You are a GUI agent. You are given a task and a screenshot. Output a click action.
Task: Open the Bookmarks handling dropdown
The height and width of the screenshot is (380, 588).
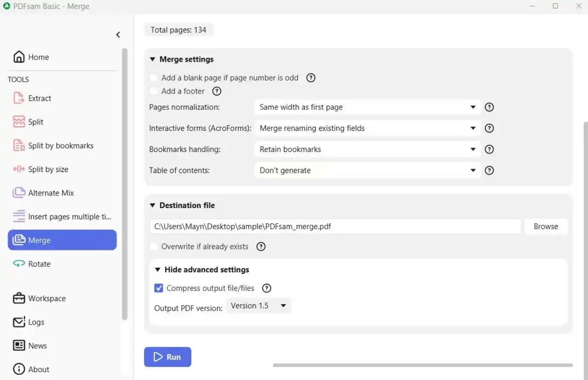[367, 150]
